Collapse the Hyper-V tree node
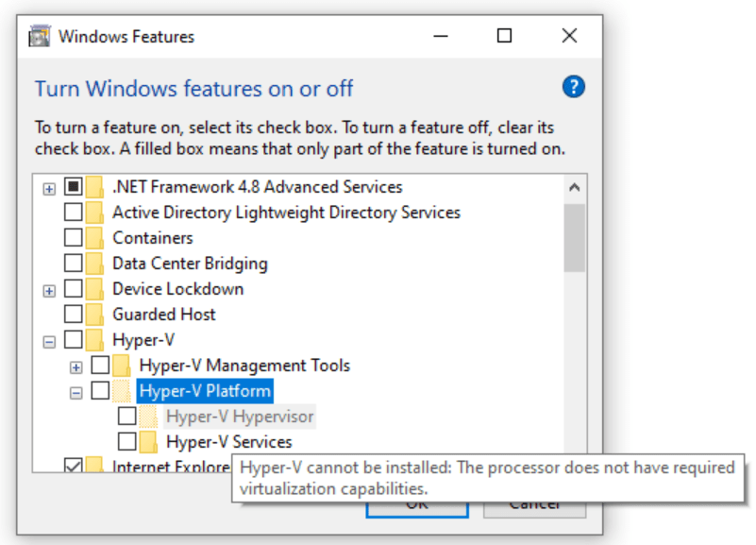Screen dimensions: 756x545 pos(48,340)
